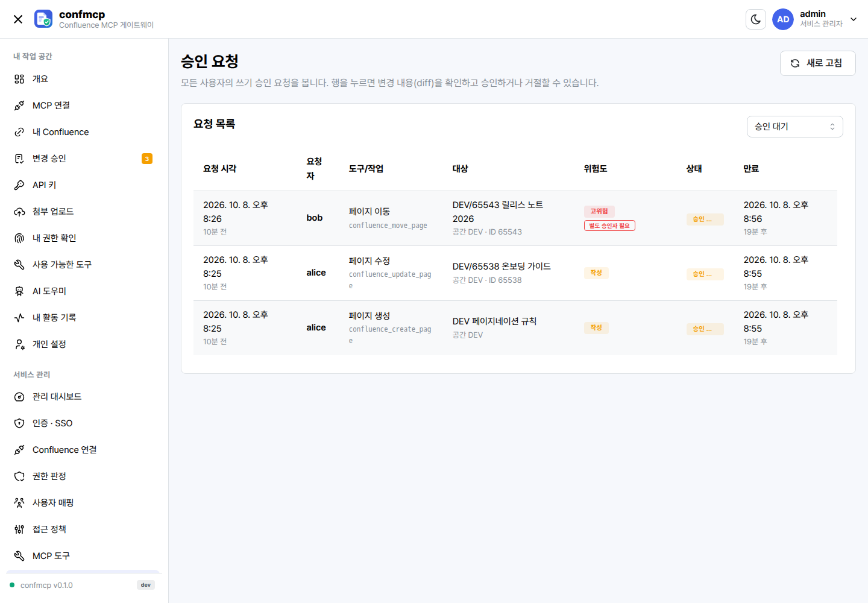Open the Confluence 연결 admin menu item

click(x=84, y=450)
